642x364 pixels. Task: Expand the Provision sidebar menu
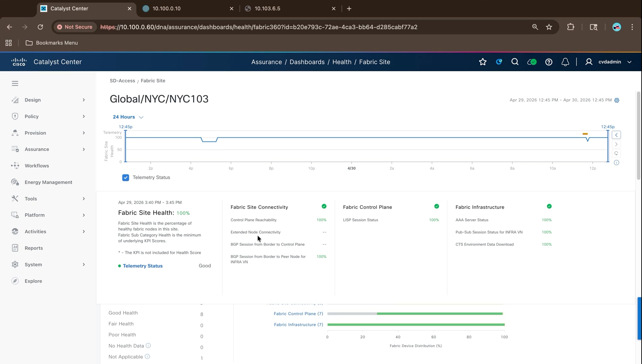pyautogui.click(x=48, y=133)
